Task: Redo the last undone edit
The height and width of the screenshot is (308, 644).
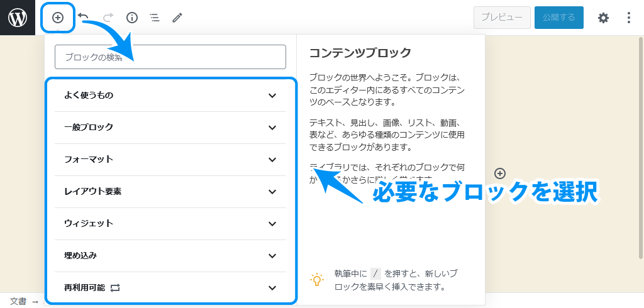Action: pos(108,17)
